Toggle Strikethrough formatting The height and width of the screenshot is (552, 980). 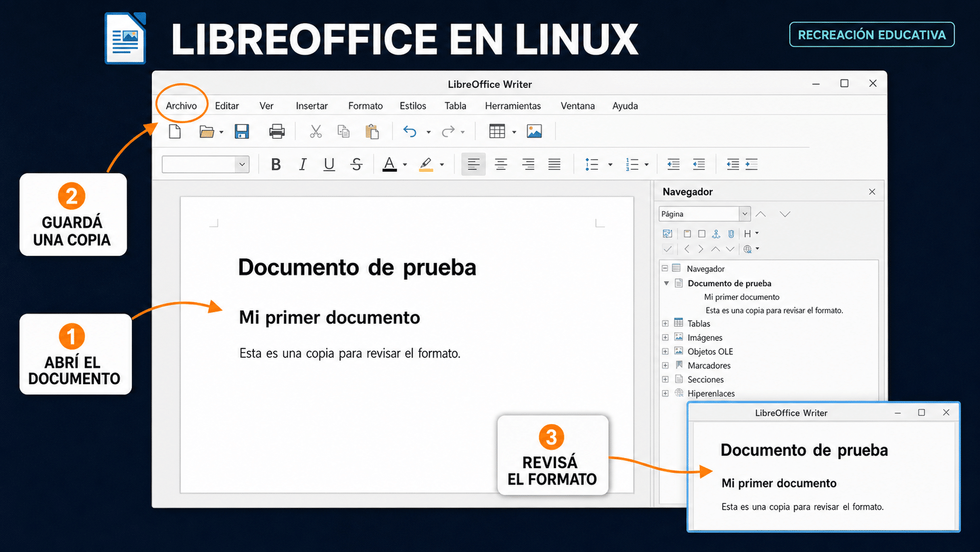click(x=356, y=165)
